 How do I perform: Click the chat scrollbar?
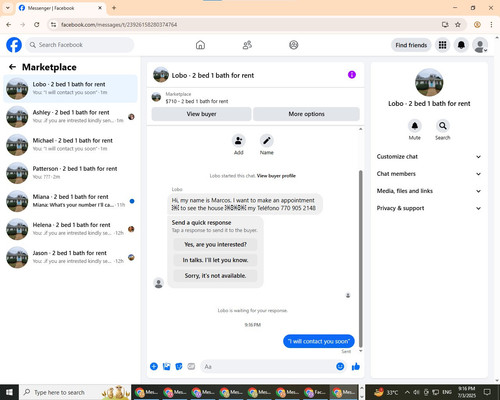tap(360, 259)
